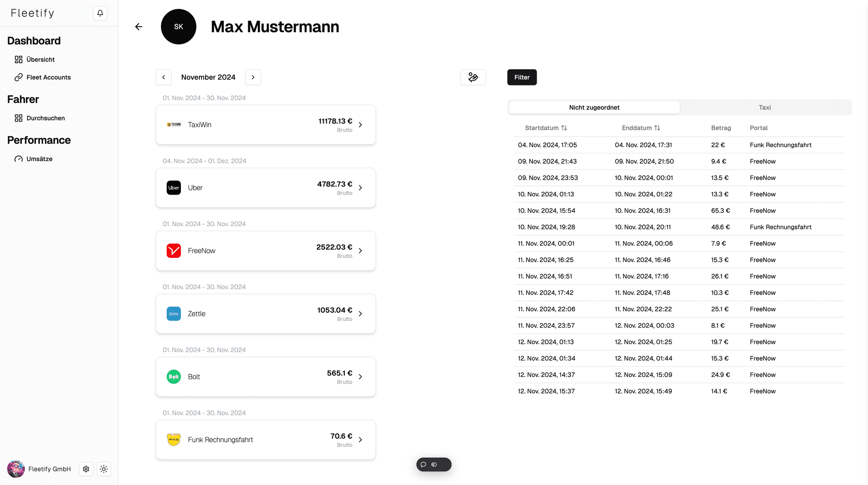
Task: Click the hand-coins payout icon button
Action: pyautogui.click(x=473, y=77)
